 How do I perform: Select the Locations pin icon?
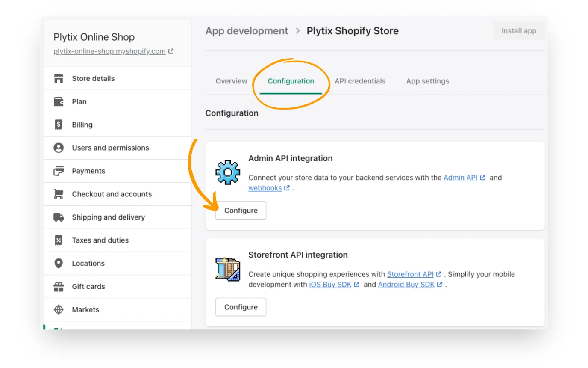[x=60, y=263]
